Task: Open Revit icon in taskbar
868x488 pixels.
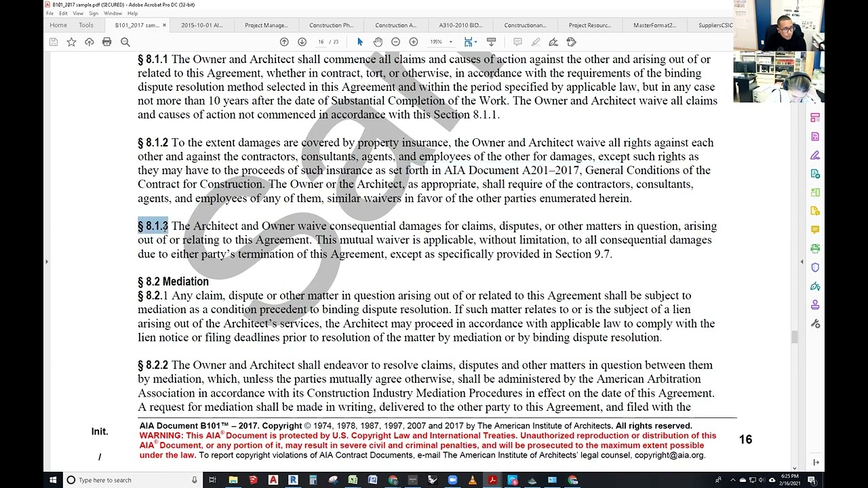Action: click(x=293, y=480)
